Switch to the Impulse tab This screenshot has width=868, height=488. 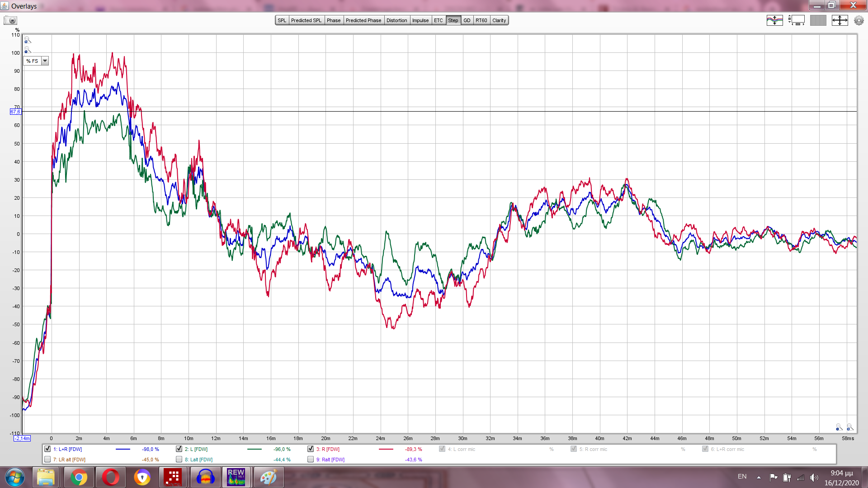420,20
